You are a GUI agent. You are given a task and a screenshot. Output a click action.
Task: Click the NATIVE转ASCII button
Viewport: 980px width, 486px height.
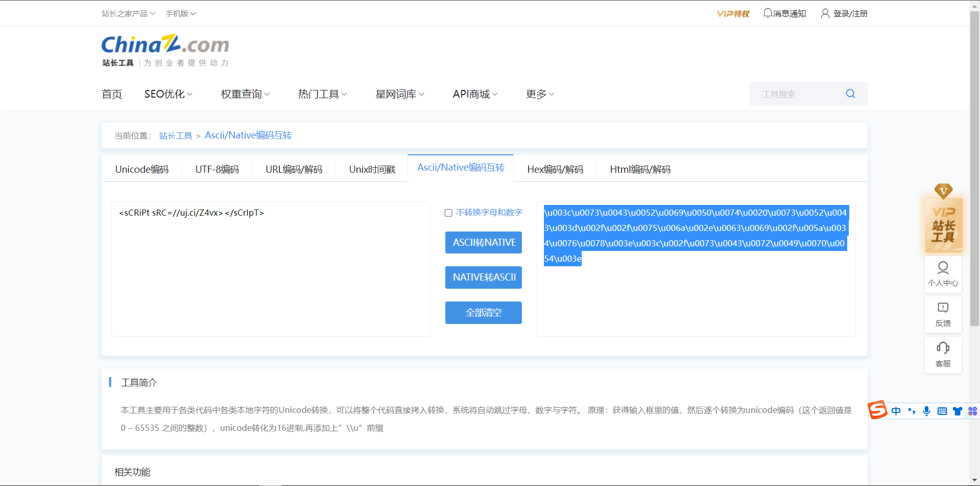[484, 277]
